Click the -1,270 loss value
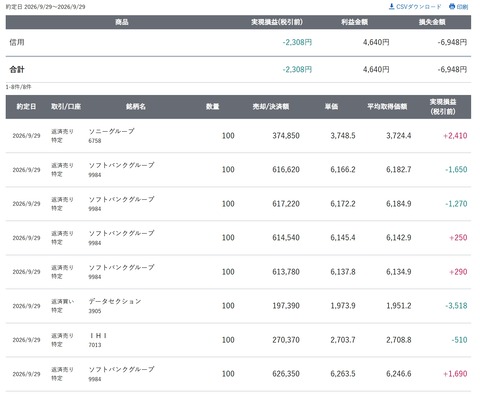 coord(456,204)
